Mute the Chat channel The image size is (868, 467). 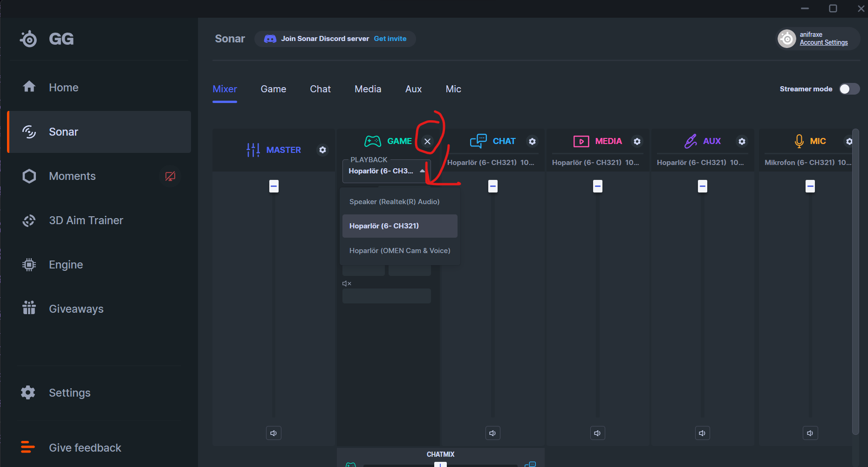[x=492, y=433]
